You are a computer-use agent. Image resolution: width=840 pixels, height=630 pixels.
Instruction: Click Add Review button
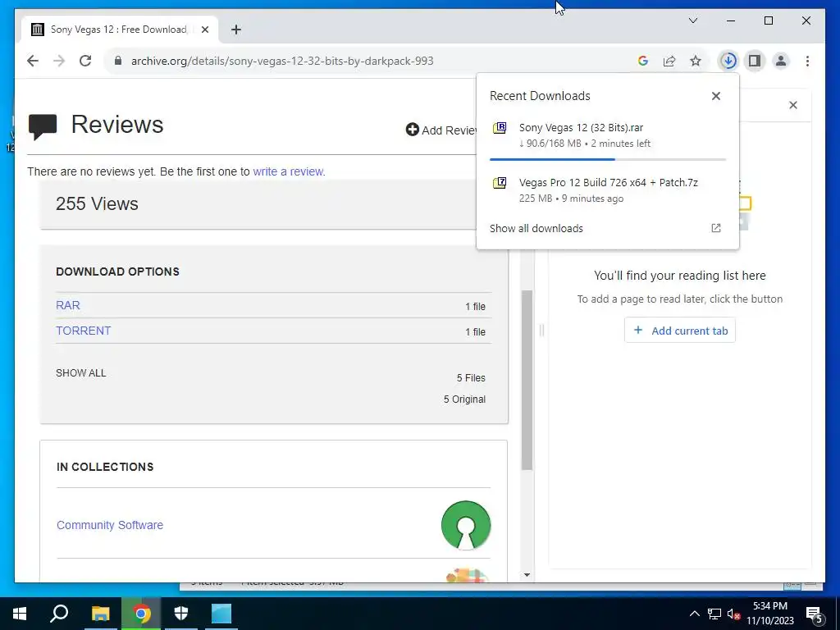pyautogui.click(x=441, y=130)
